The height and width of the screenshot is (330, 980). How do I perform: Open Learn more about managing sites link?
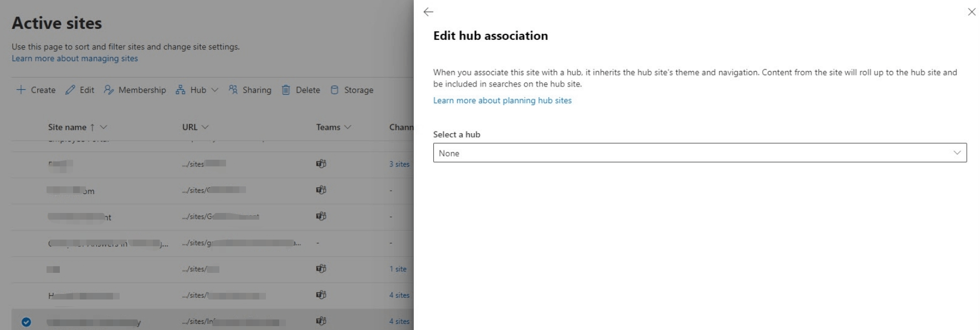tap(75, 58)
